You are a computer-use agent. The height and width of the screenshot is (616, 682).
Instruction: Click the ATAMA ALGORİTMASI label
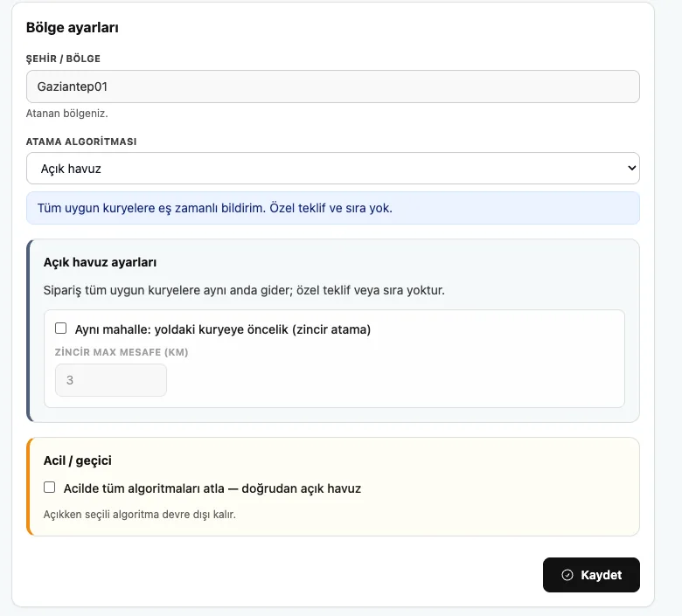[x=81, y=142]
